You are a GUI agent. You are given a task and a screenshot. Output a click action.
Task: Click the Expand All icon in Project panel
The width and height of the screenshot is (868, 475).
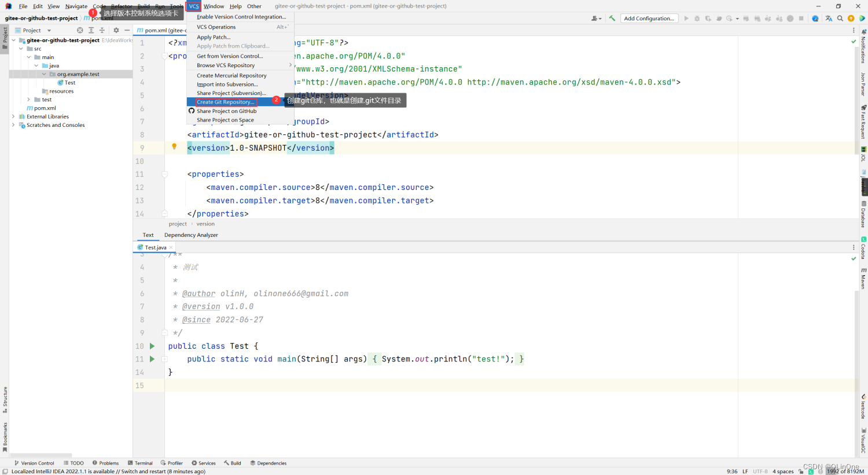click(91, 30)
